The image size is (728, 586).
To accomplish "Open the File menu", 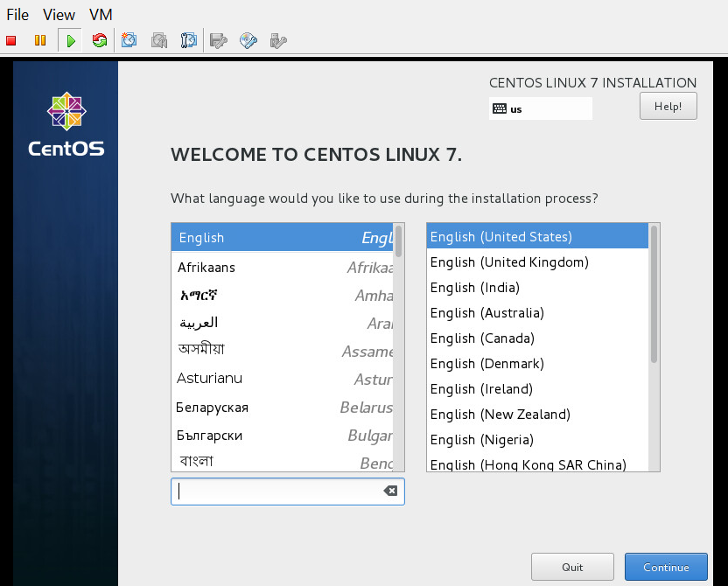I will [17, 15].
